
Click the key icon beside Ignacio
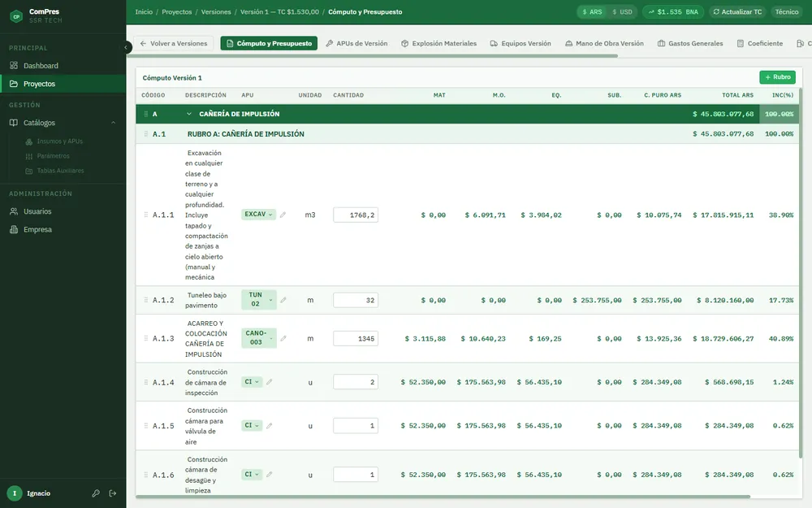tap(96, 493)
